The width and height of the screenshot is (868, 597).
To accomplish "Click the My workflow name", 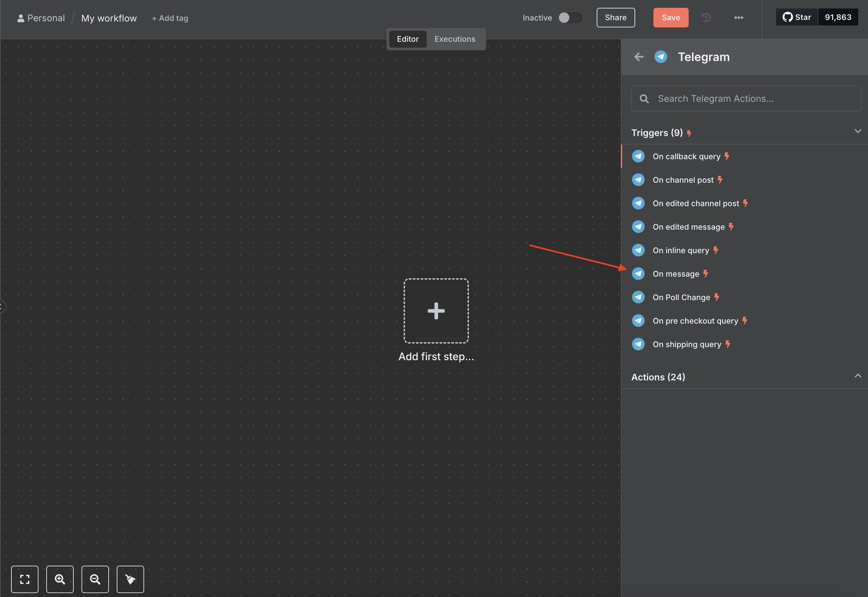I will click(x=109, y=18).
